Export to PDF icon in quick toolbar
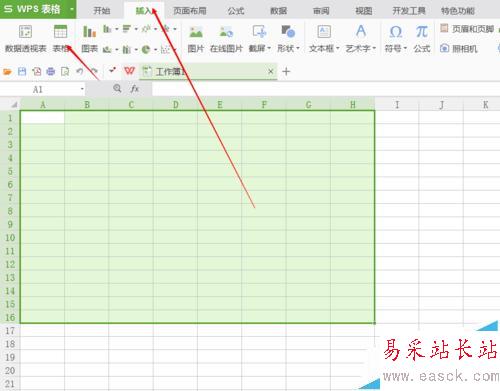 [x=37, y=71]
